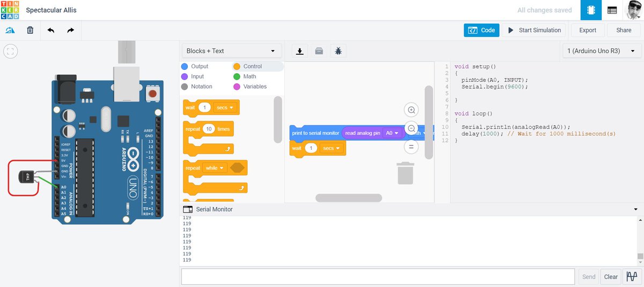644x287 pixels.
Task: Collapse Serial Monitor panel arrow
Action: (636, 209)
